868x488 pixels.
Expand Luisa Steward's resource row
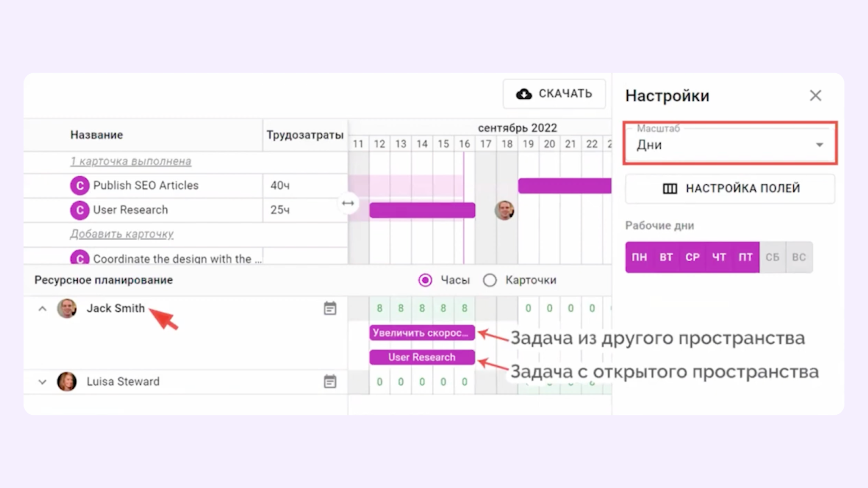(42, 381)
